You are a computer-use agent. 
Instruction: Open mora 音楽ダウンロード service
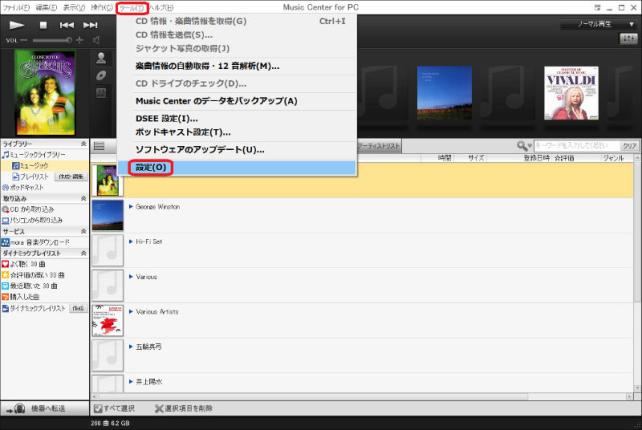pyautogui.click(x=36, y=242)
